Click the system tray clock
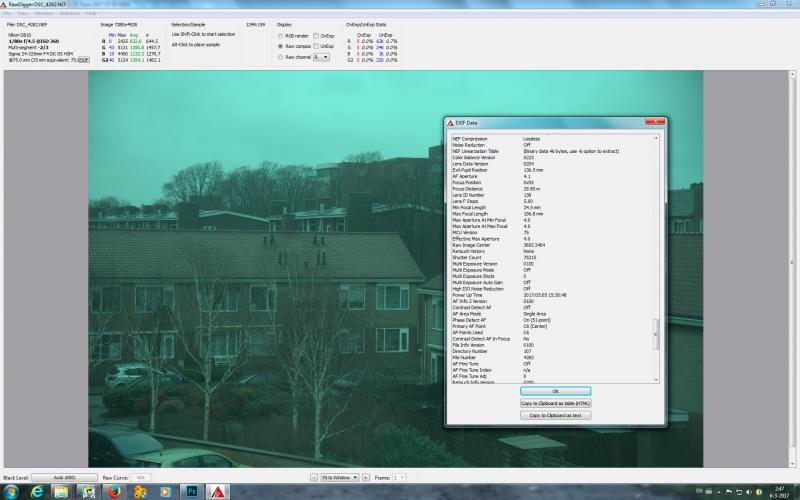 tap(780, 492)
